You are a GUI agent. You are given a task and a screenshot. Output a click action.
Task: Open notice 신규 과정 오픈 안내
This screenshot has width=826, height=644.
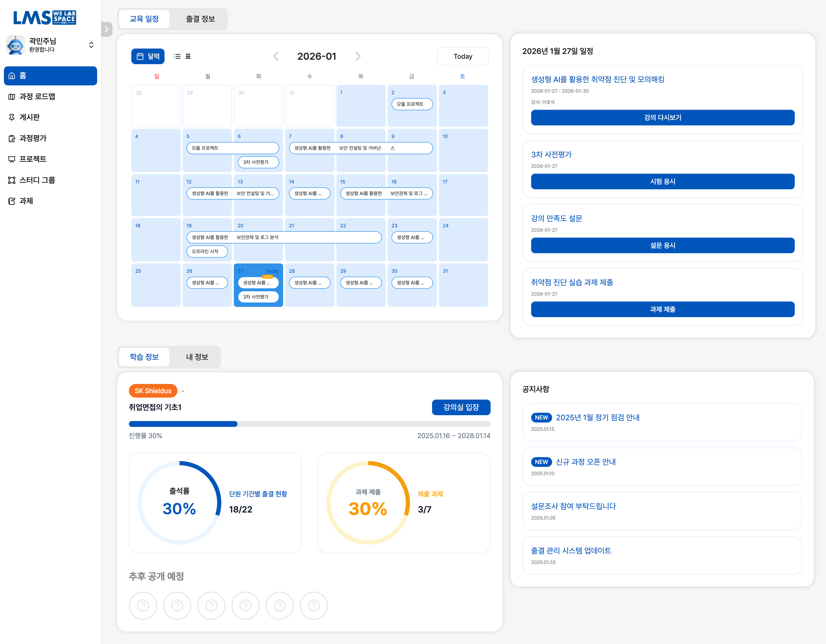click(662, 466)
